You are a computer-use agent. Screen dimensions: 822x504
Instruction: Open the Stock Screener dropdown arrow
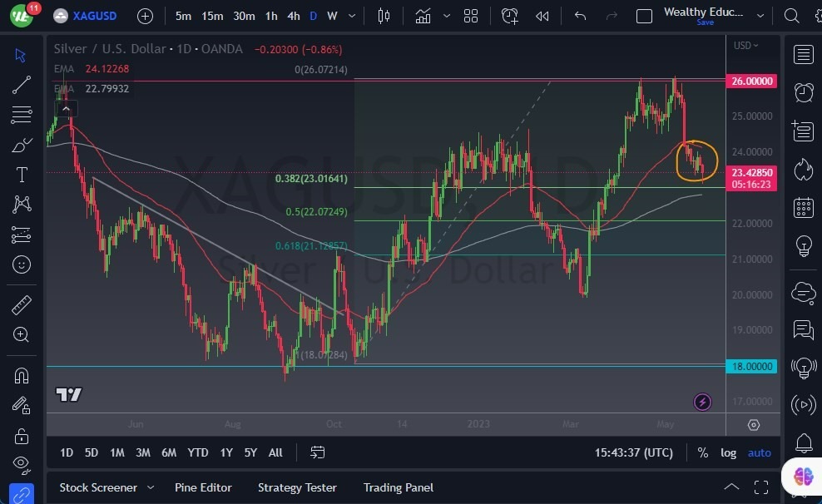click(151, 487)
